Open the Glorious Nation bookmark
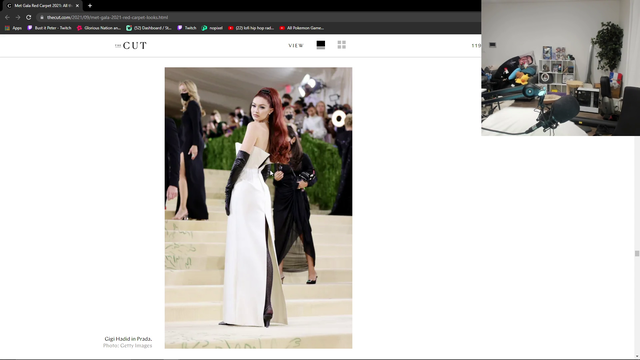 coord(99,28)
